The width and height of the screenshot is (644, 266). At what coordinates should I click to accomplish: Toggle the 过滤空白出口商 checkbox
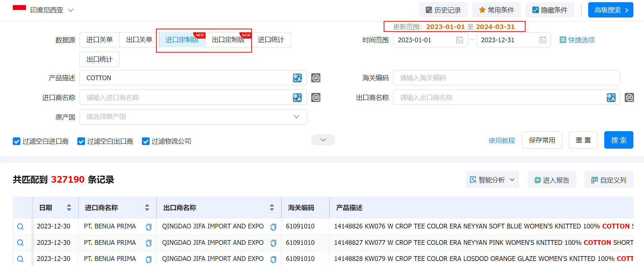(x=81, y=141)
